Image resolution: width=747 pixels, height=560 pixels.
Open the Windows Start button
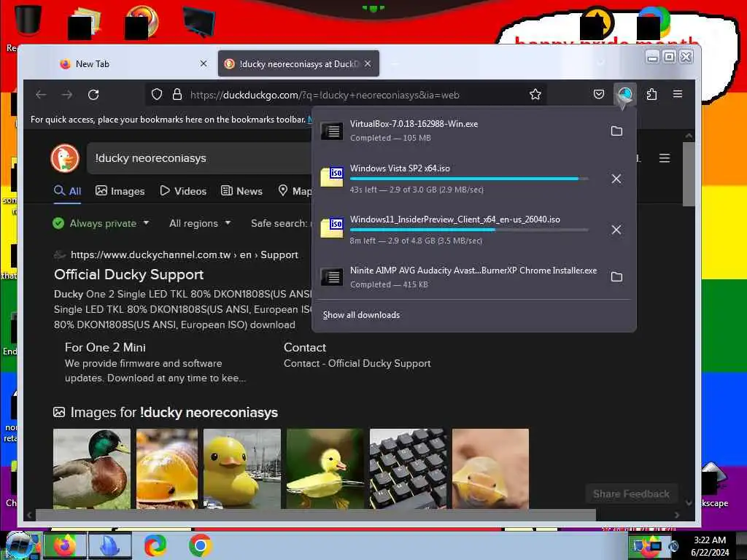(20, 545)
